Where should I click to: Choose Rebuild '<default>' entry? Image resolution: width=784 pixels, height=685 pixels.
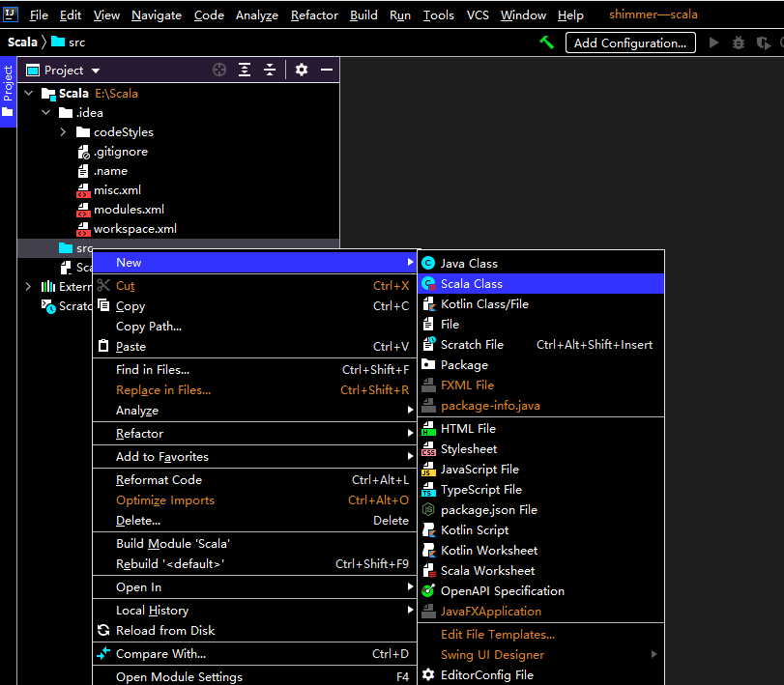pos(254,563)
